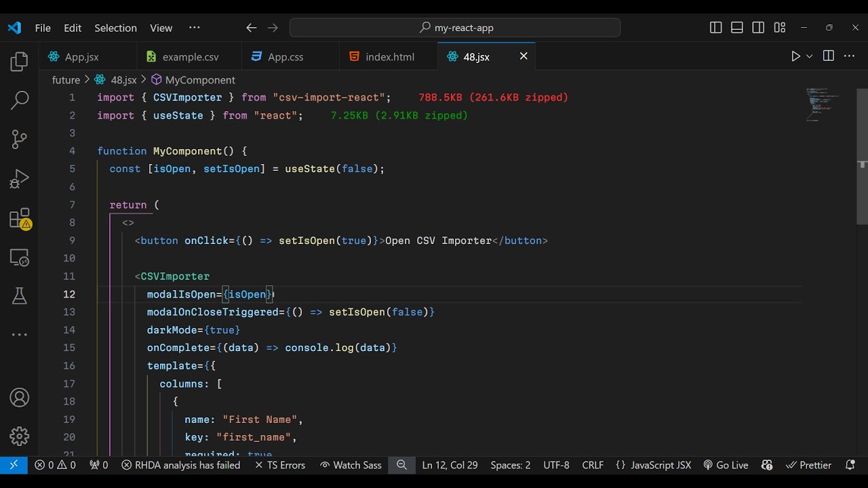The width and height of the screenshot is (868, 488).
Task: Open the remote window button in status bar
Action: 14,465
